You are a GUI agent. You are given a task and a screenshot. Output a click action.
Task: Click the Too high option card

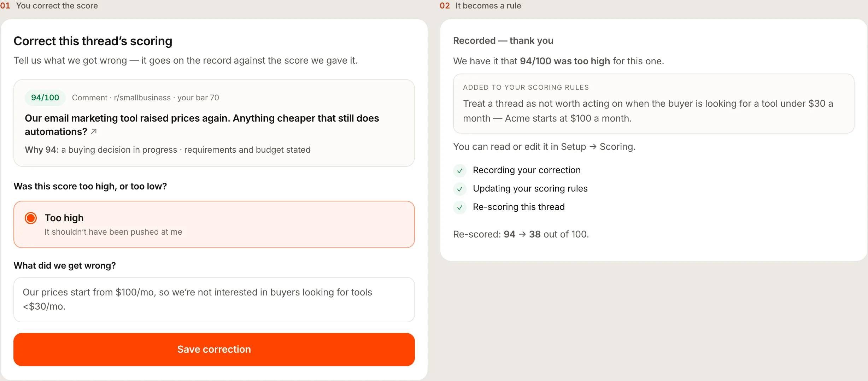pos(214,224)
